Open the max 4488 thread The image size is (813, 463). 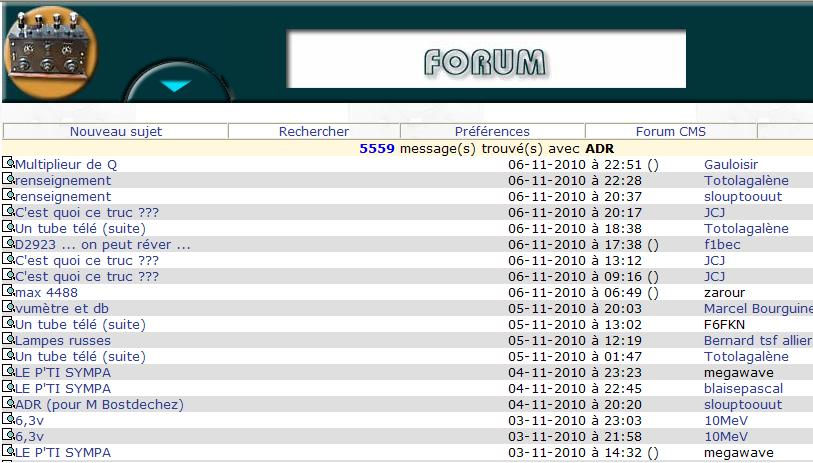click(46, 292)
